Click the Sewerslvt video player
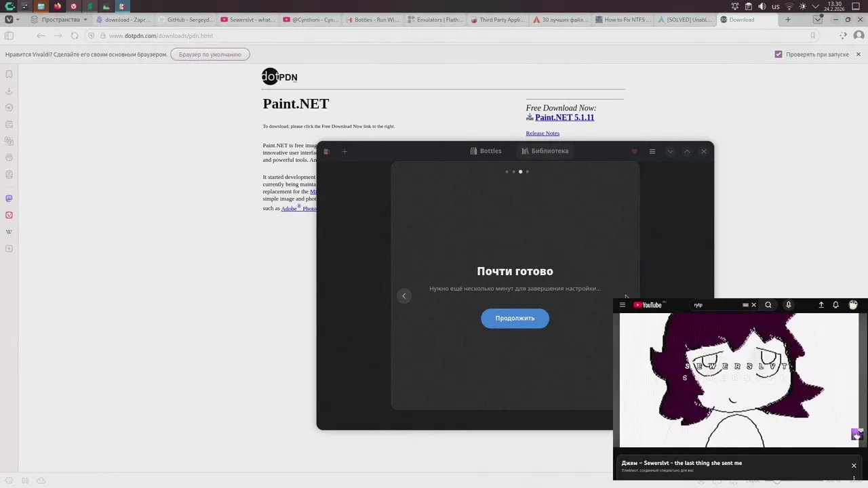Viewport: 868px width, 488px height. 739,380
